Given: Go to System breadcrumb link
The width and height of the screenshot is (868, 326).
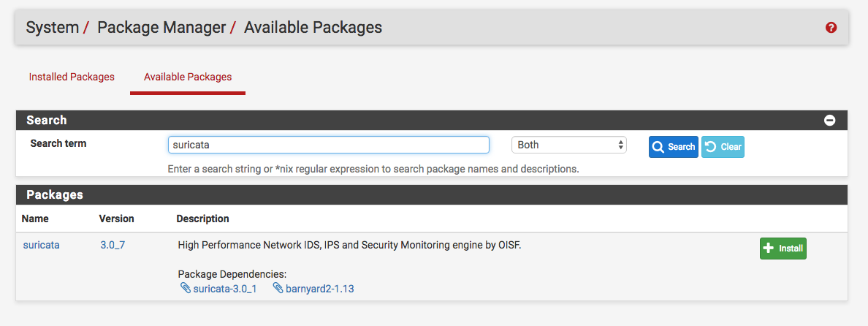Looking at the screenshot, I should [52, 28].
